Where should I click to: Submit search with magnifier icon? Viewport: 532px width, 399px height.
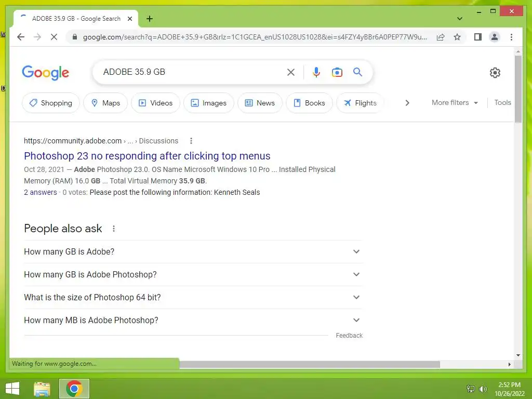[x=357, y=72]
